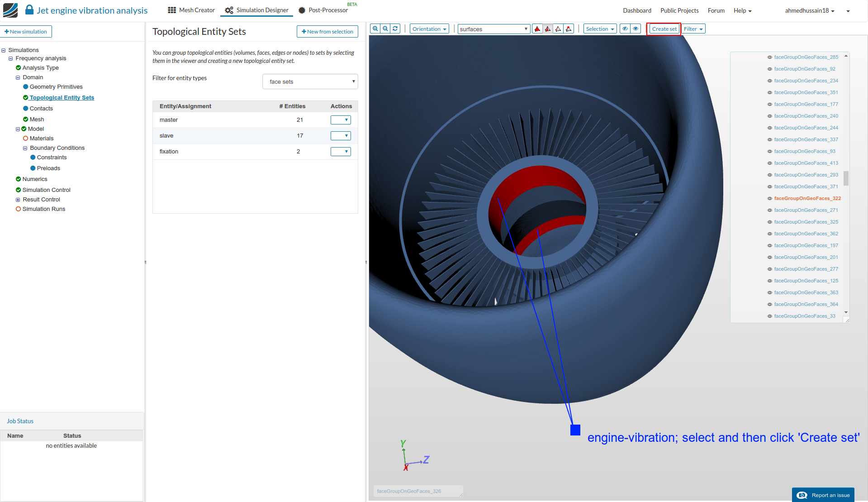Hide faceGroupOnGeoFaces_197 via its eye icon

coord(769,246)
